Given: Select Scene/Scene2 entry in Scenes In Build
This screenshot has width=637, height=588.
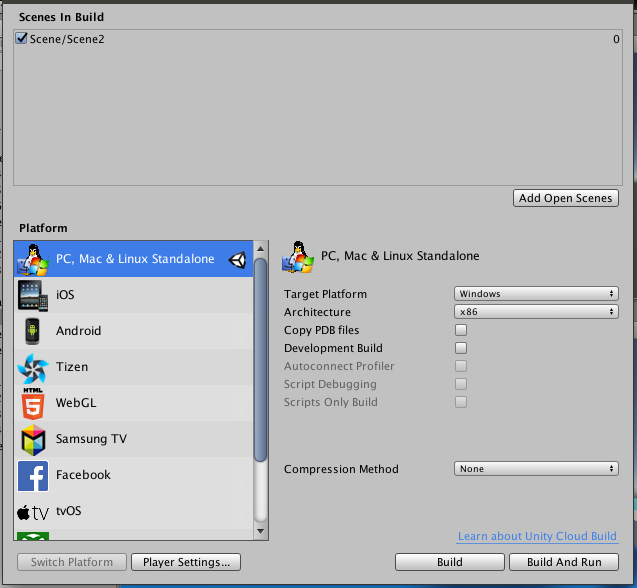Looking at the screenshot, I should (318, 39).
